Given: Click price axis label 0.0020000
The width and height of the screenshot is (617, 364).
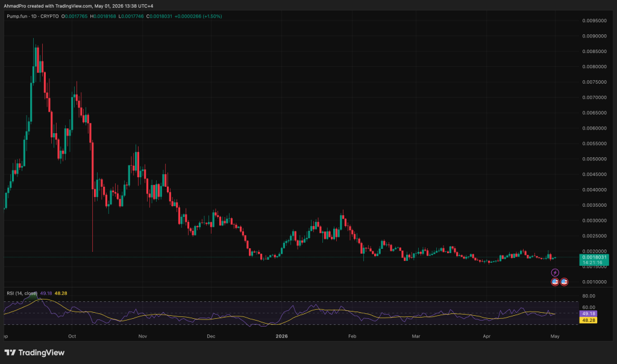Looking at the screenshot, I should click(594, 251).
